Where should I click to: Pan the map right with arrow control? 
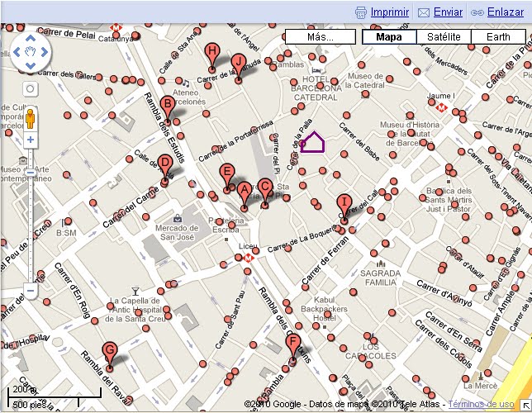45,52
